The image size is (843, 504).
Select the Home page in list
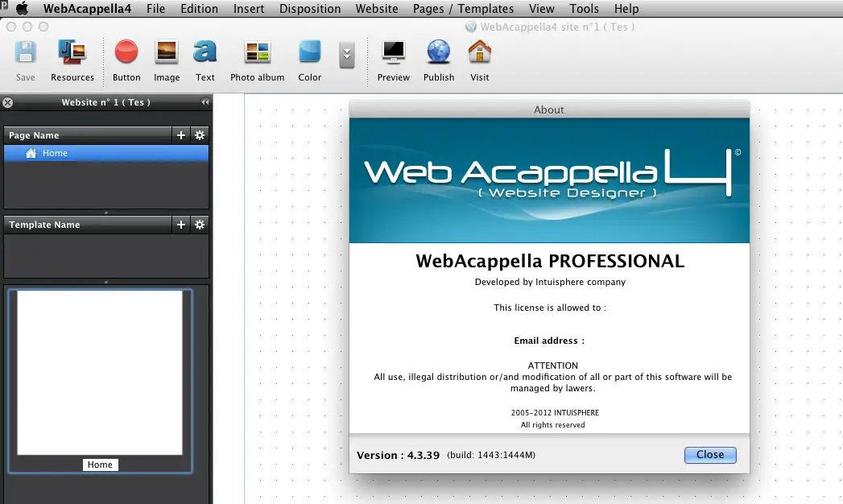106,153
